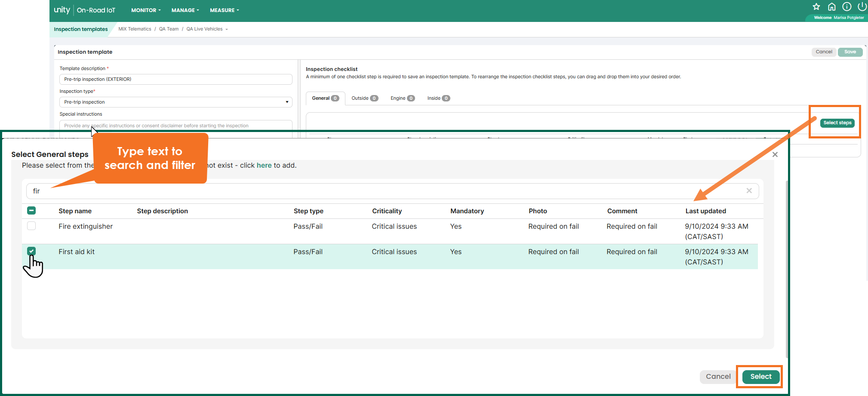Clear the search field with X icon
The image size is (868, 396).
(x=749, y=191)
